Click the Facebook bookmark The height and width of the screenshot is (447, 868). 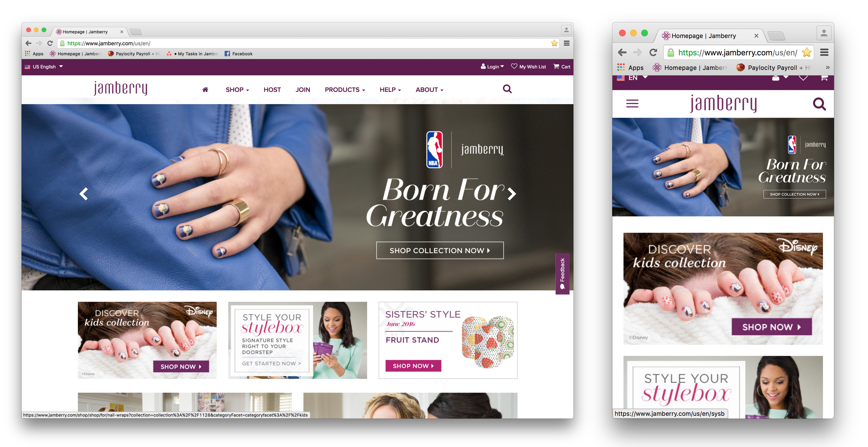pyautogui.click(x=238, y=54)
